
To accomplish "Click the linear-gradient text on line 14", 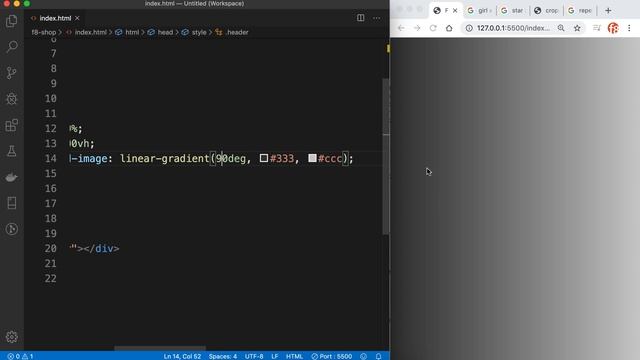I will point(164,158).
